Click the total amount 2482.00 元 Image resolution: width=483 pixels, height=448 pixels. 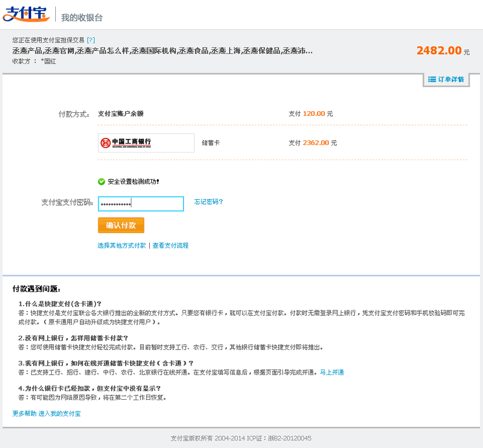pyautogui.click(x=443, y=50)
